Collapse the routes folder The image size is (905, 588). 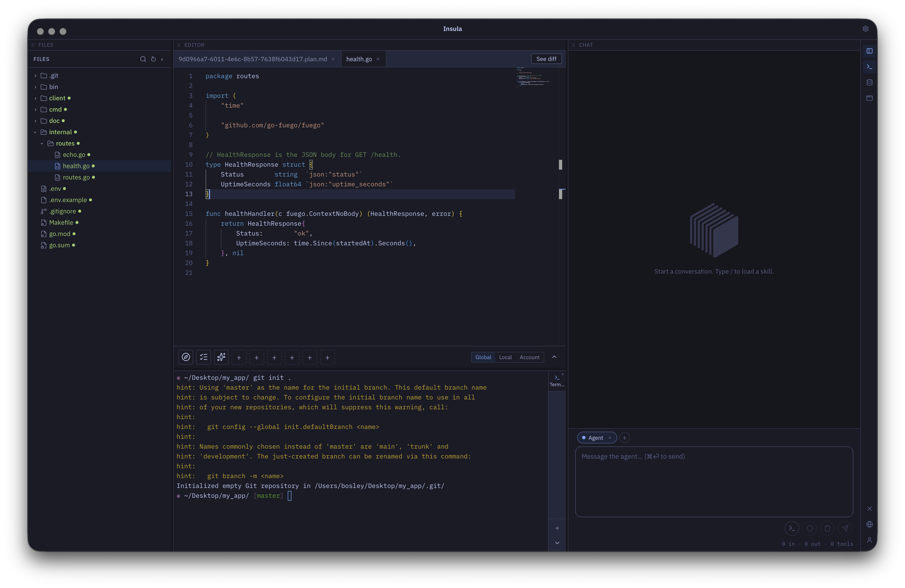pyautogui.click(x=100, y=143)
